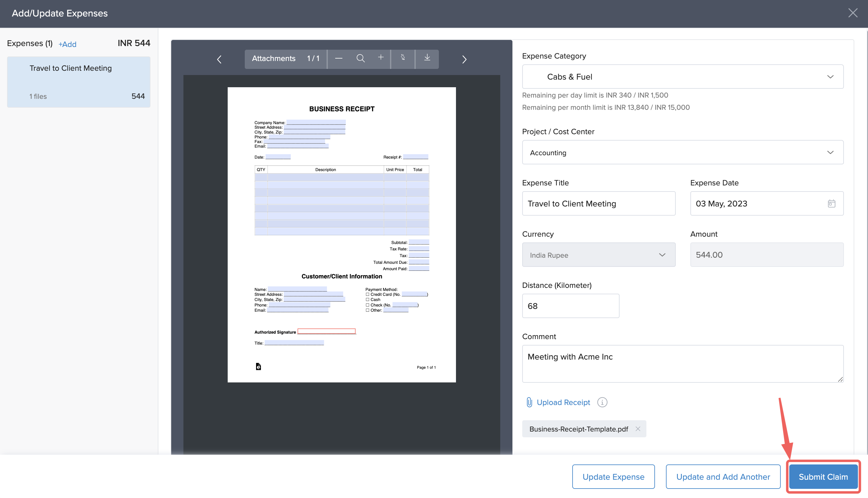
Task: Go to previous attachment arrow
Action: pos(219,59)
